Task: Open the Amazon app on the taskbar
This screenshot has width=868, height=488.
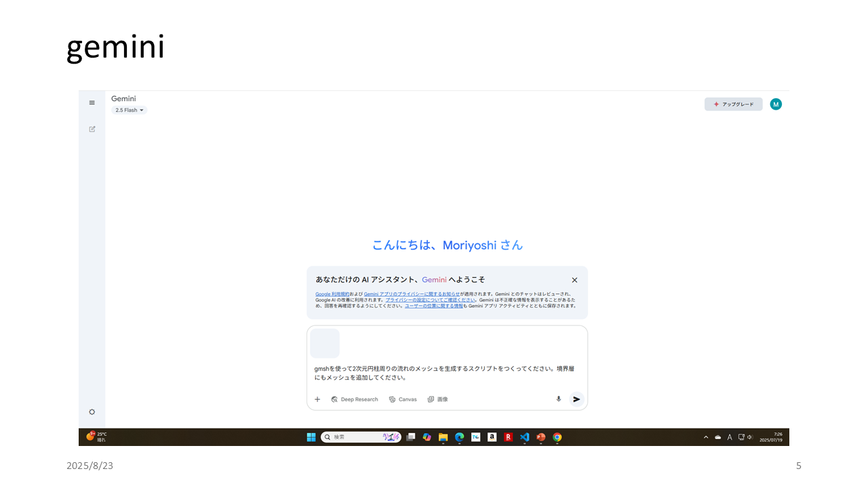Action: point(492,437)
